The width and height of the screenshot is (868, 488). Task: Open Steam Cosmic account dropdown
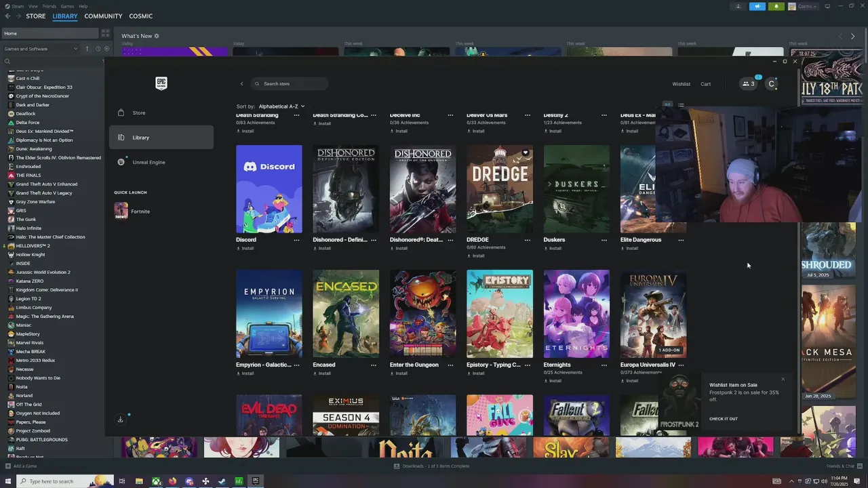803,6
